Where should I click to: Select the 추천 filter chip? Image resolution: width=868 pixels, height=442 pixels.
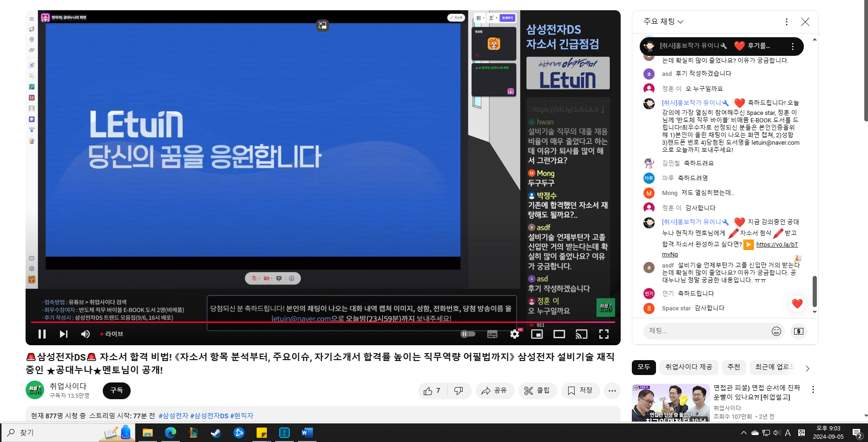734,367
